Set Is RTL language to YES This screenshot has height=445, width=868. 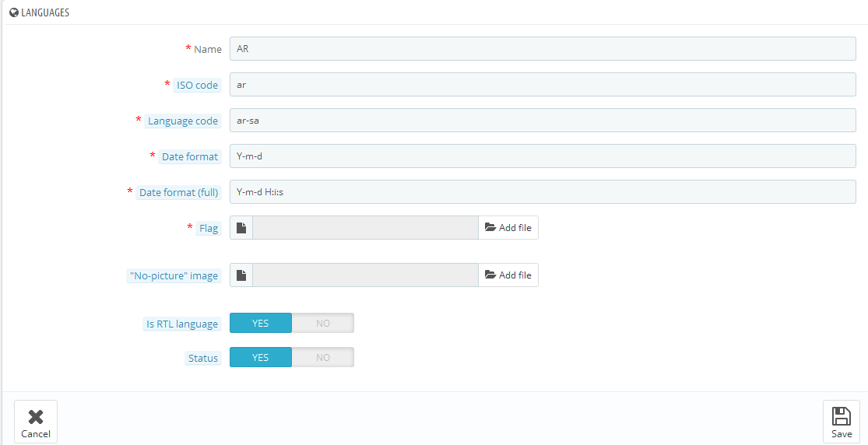(x=261, y=323)
